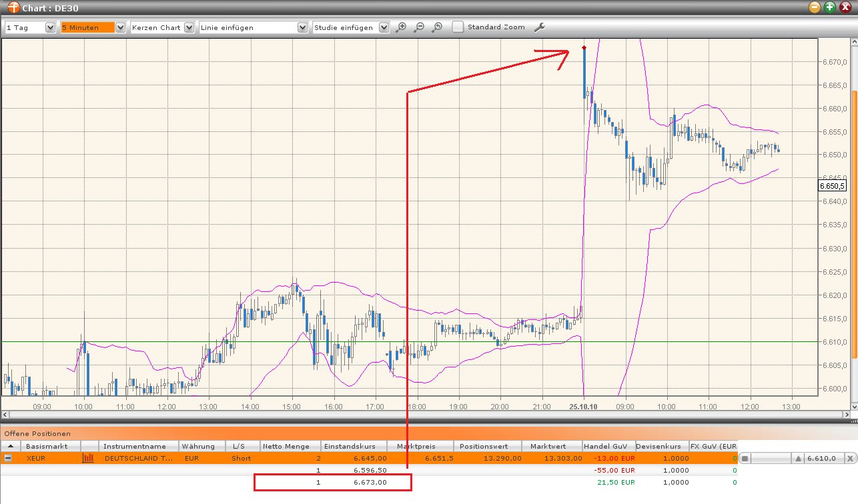Sort by L/S column header
Screen dimensions: 858x504
(x=243, y=446)
